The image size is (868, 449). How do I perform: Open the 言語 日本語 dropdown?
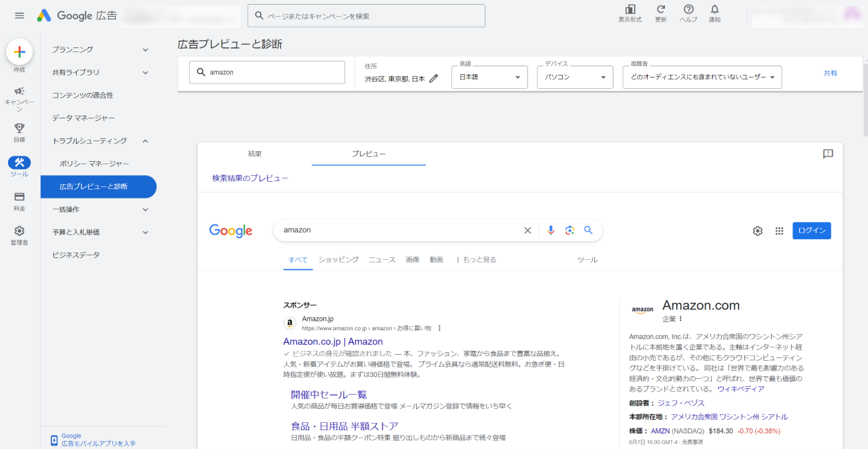click(x=490, y=78)
